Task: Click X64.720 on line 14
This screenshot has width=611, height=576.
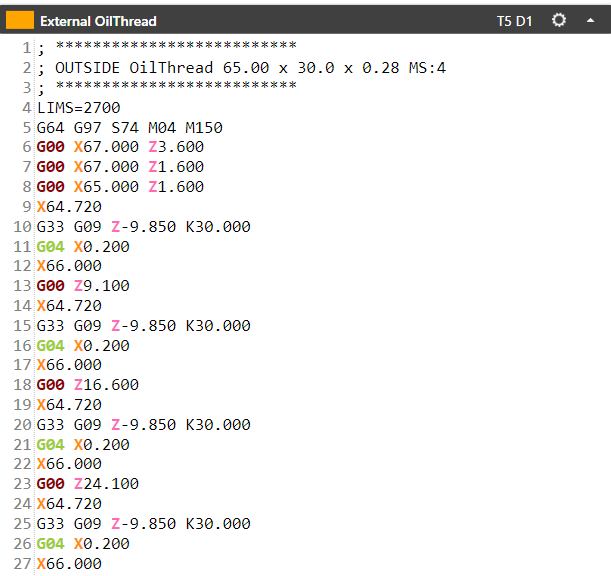Action: 69,306
